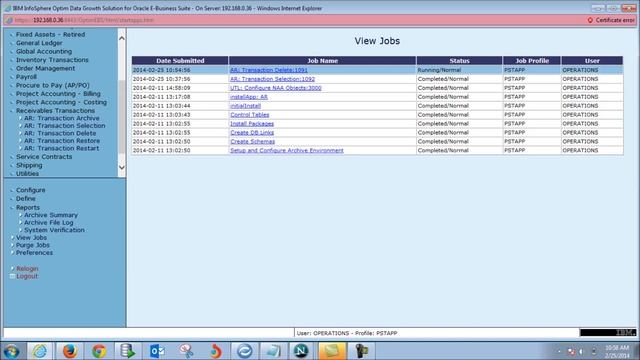The width and height of the screenshot is (640, 360).
Task: Expand Service Contracts node
Action: pyautogui.click(x=44, y=157)
